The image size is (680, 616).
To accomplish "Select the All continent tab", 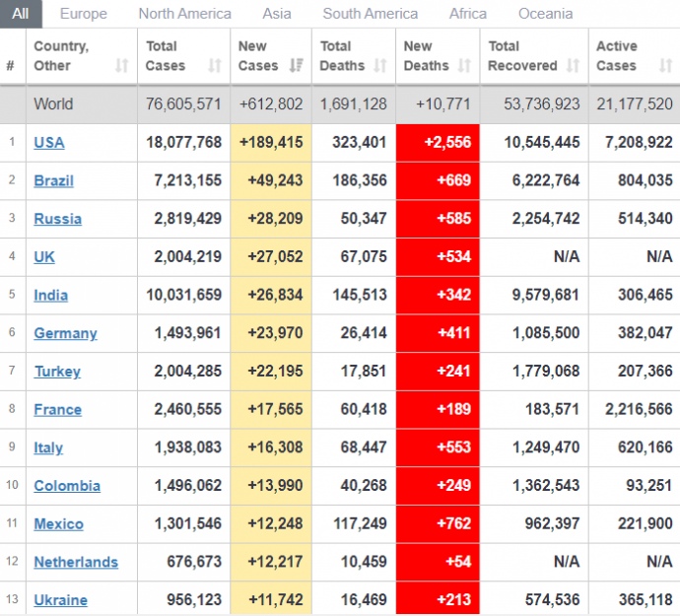I will click(x=21, y=14).
